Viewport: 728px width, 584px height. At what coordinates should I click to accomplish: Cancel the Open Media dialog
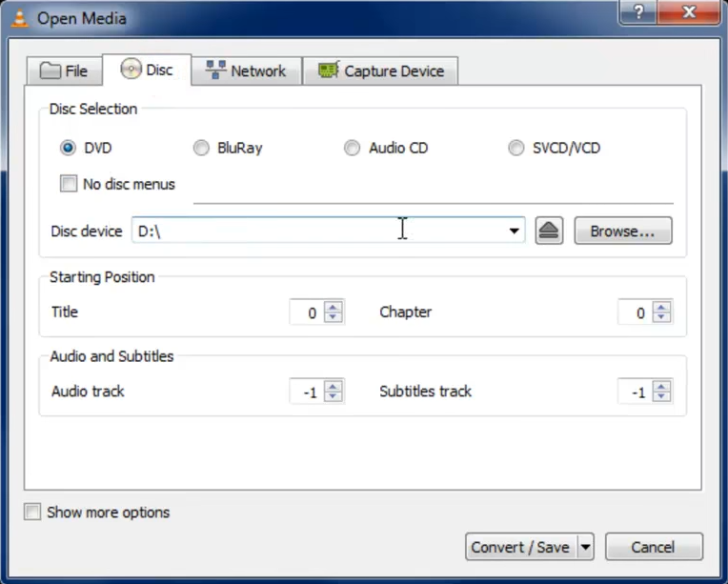click(x=654, y=547)
